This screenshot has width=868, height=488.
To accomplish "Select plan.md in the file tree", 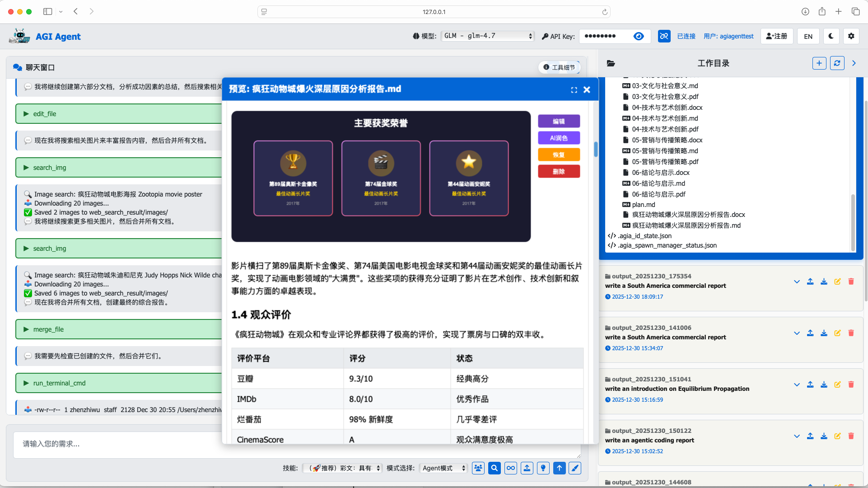I will 643,205.
